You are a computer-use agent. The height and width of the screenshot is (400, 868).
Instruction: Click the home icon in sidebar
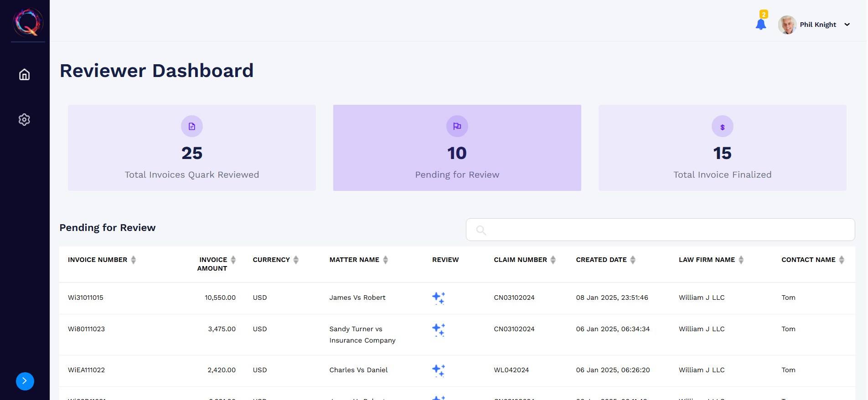click(24, 74)
